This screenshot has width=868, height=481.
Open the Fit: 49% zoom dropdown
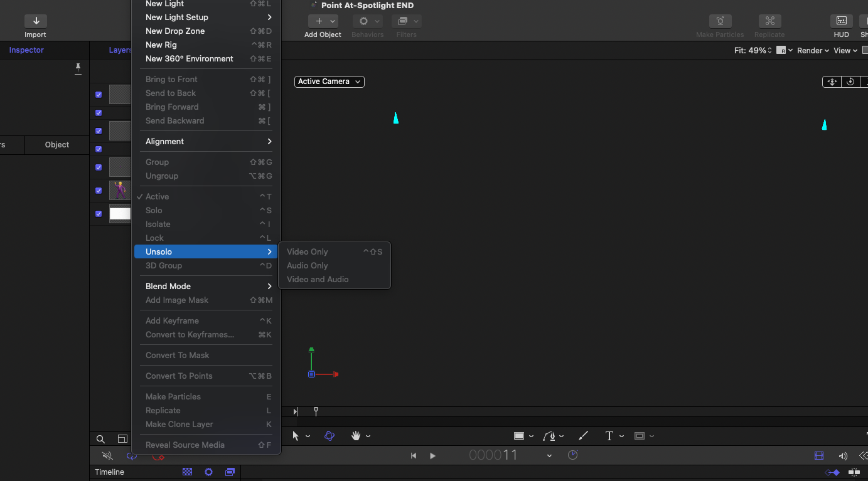[x=753, y=50]
